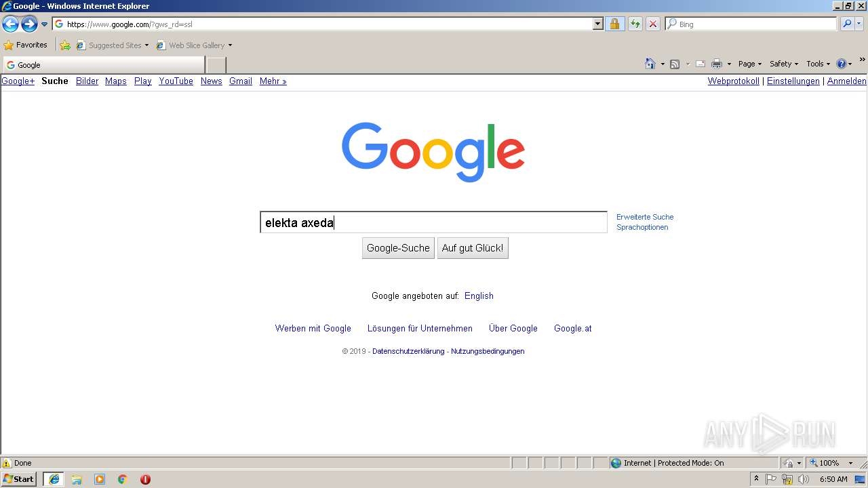Open the Page menu
The width and height of the screenshot is (868, 488).
click(749, 64)
